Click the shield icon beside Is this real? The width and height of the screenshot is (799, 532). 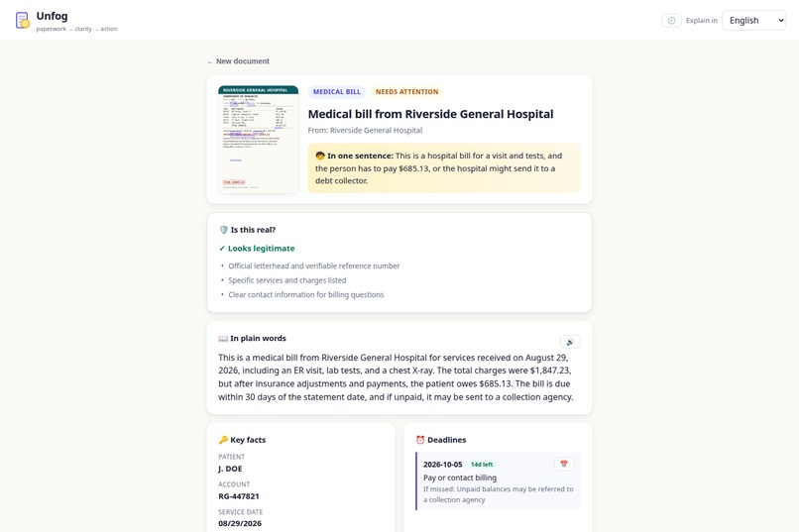[223, 230]
